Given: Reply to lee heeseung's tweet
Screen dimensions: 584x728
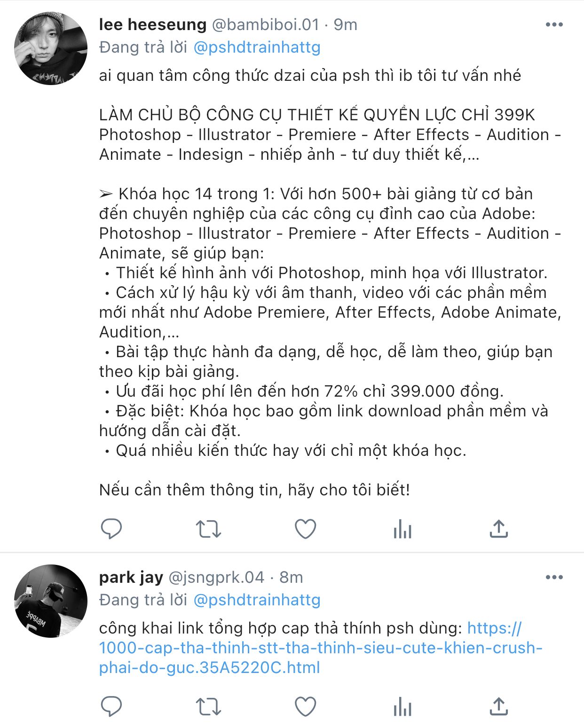Looking at the screenshot, I should coord(111,529).
